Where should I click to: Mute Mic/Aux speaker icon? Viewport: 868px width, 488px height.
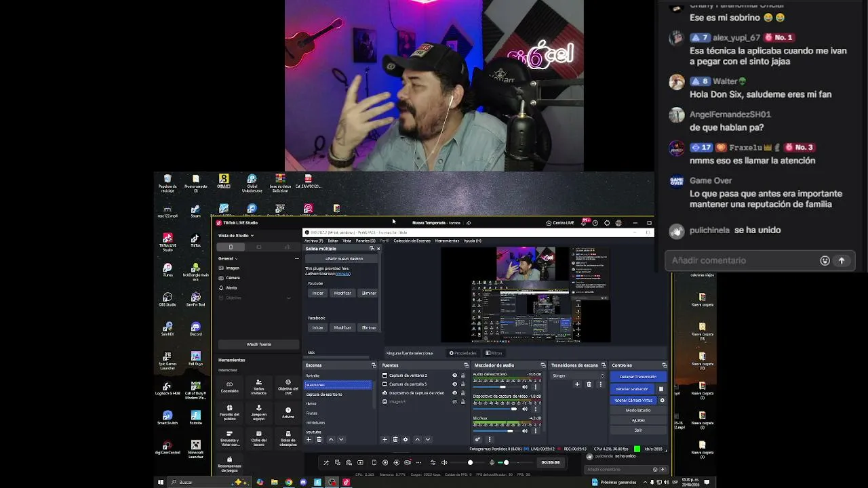tap(525, 430)
